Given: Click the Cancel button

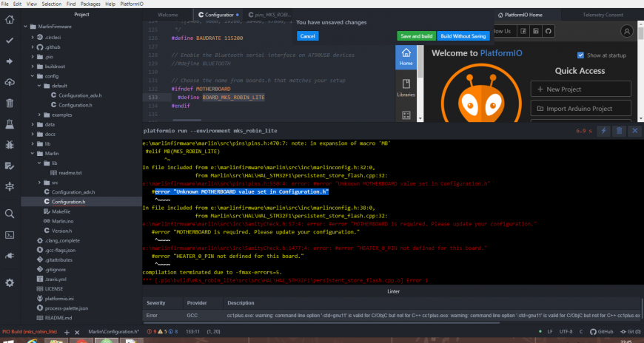Looking at the screenshot, I should coord(307,36).
